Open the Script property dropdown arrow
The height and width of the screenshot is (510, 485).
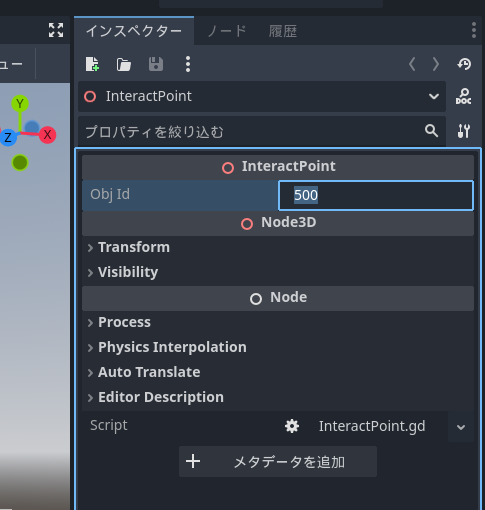[461, 427]
